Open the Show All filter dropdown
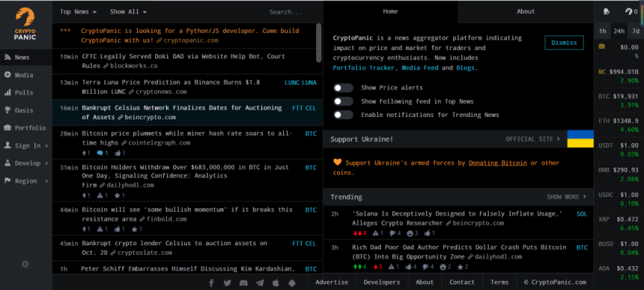Viewport: 644px width, 290px height. pyautogui.click(x=128, y=12)
